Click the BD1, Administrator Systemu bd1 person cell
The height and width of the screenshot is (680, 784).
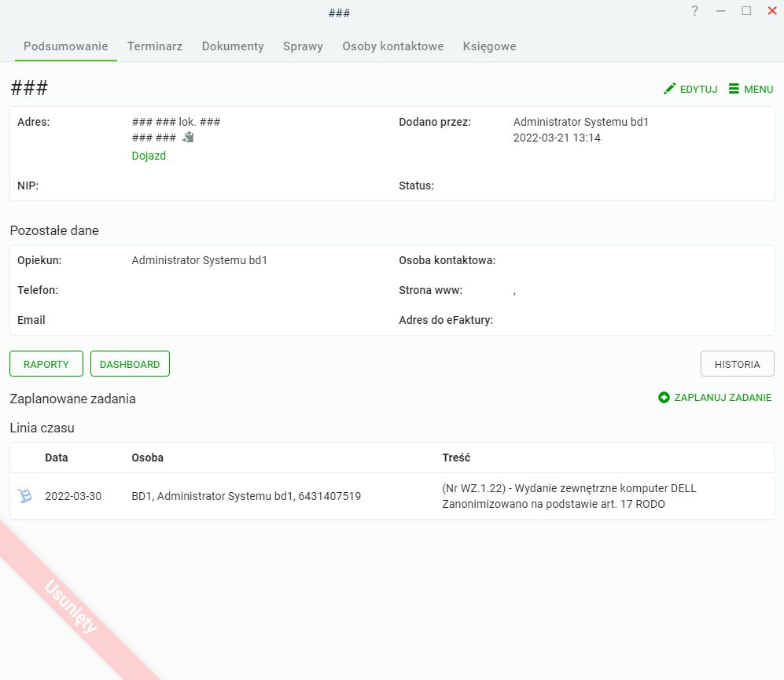point(246,496)
